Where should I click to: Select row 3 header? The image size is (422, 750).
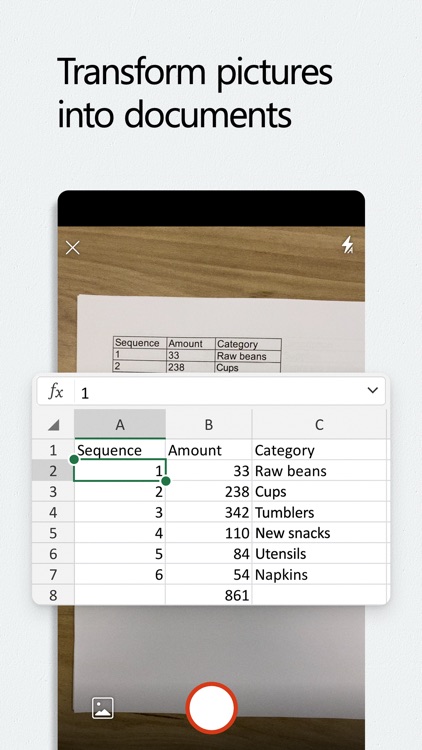click(x=53, y=491)
